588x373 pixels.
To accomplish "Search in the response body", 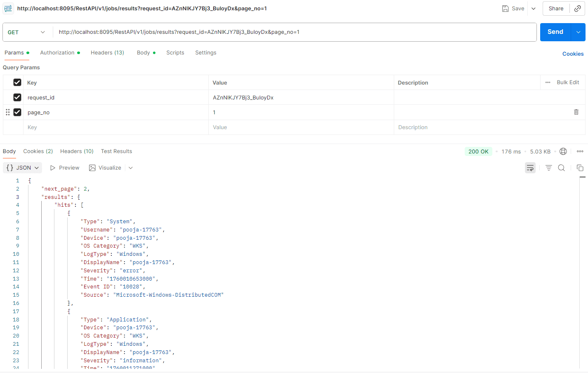I will point(561,168).
